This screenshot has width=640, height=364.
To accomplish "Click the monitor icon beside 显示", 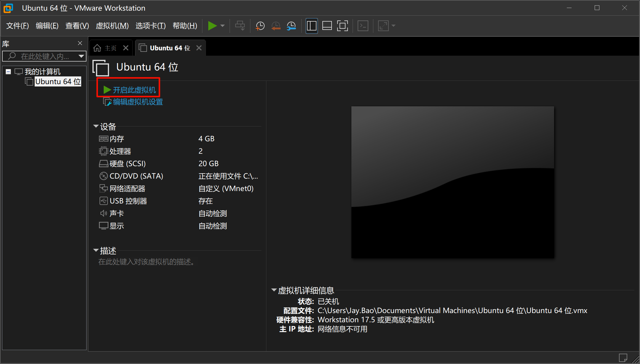I will pos(103,226).
